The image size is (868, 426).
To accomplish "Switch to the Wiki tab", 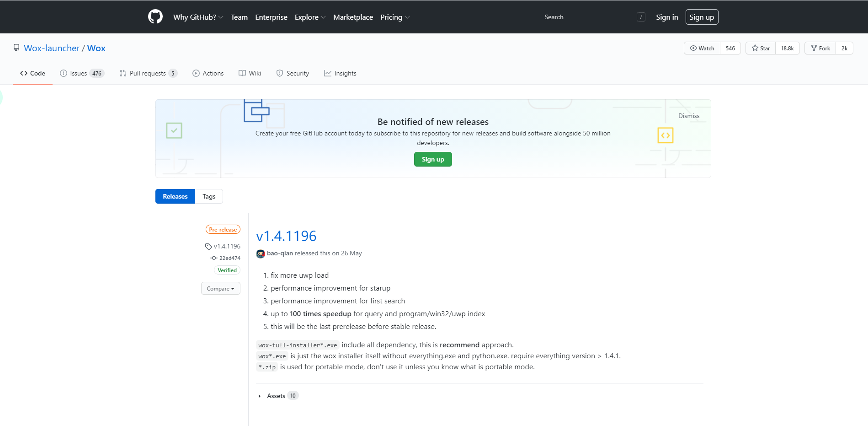I will (x=250, y=73).
